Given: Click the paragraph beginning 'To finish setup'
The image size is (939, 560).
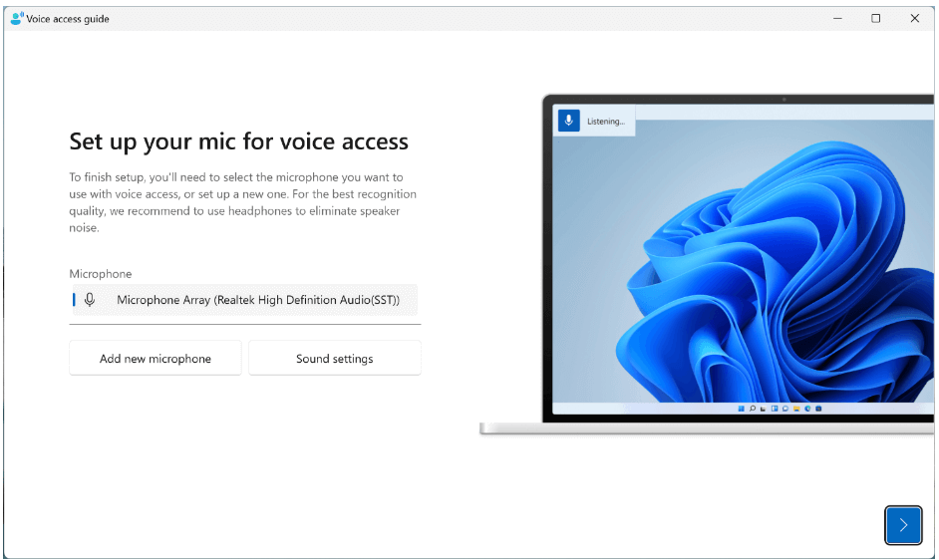Looking at the screenshot, I should [x=242, y=202].
